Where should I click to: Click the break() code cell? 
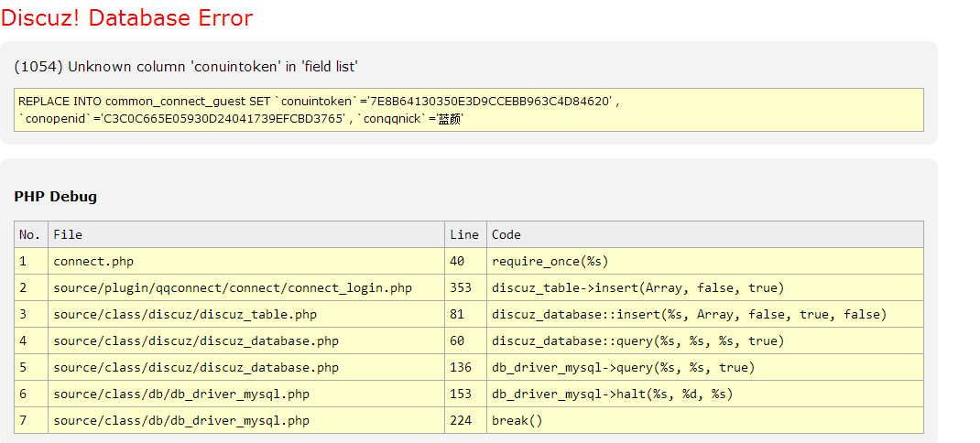pos(517,421)
